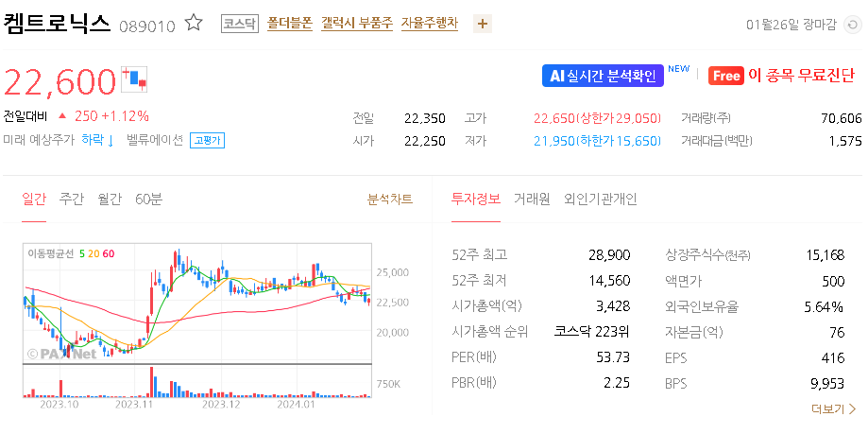Click 거래대금 value 1,575
The height and width of the screenshot is (434, 868).
pyautogui.click(x=846, y=141)
